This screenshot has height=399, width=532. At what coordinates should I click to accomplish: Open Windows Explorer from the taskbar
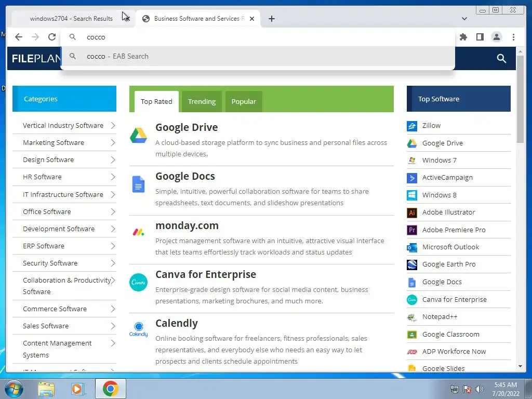(x=46, y=389)
